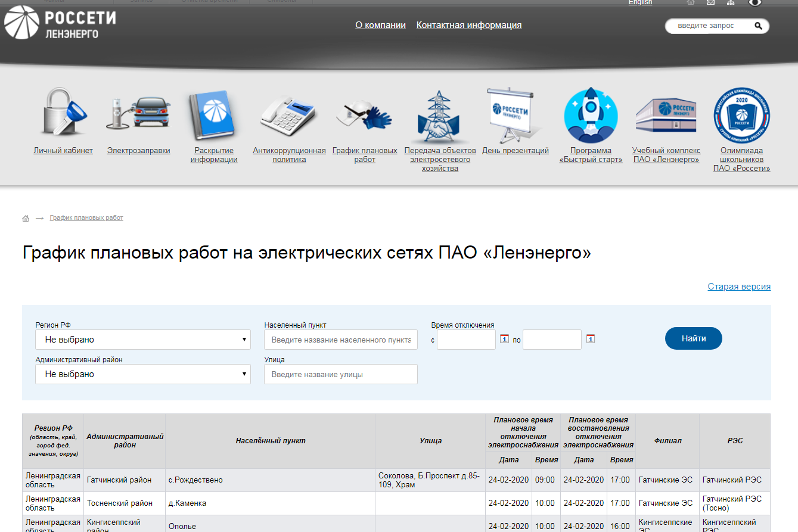Select the Тосненский район table cell
The height and width of the screenshot is (532, 798).
[x=125, y=503]
